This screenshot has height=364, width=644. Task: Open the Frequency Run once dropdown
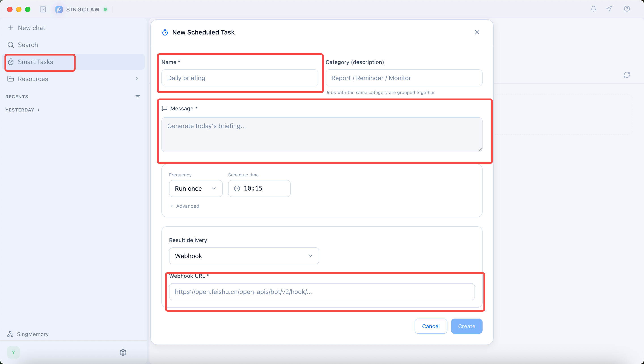pyautogui.click(x=195, y=188)
